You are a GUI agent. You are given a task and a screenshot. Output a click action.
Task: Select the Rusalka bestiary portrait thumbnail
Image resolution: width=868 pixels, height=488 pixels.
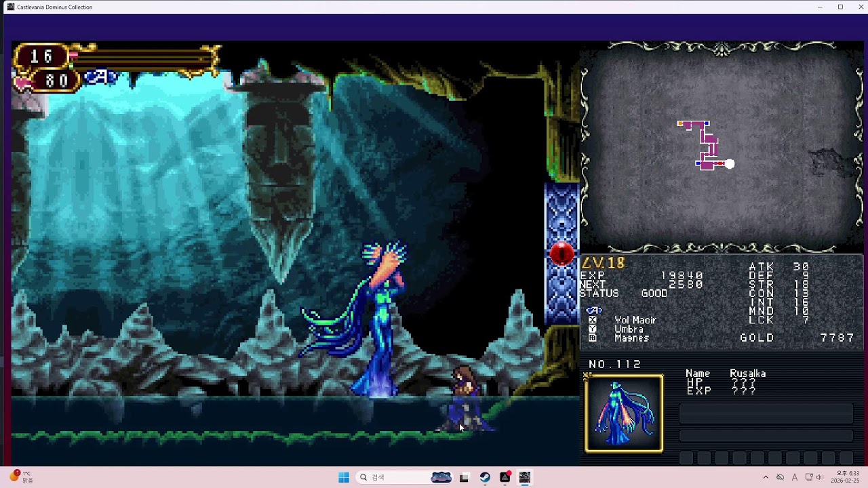(624, 413)
